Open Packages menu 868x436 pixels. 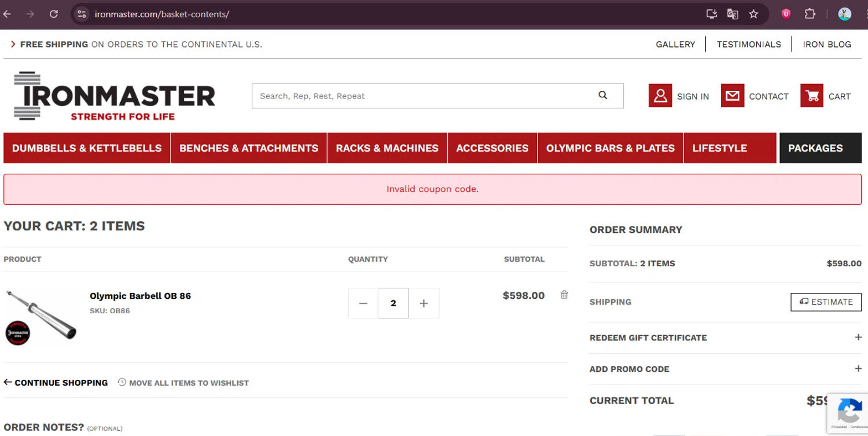coord(821,148)
